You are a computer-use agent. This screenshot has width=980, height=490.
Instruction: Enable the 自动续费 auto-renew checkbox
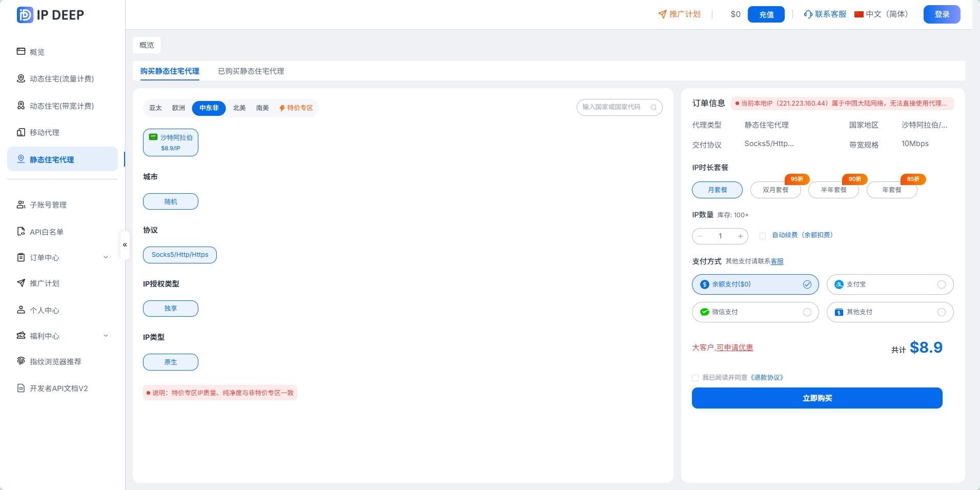click(763, 236)
